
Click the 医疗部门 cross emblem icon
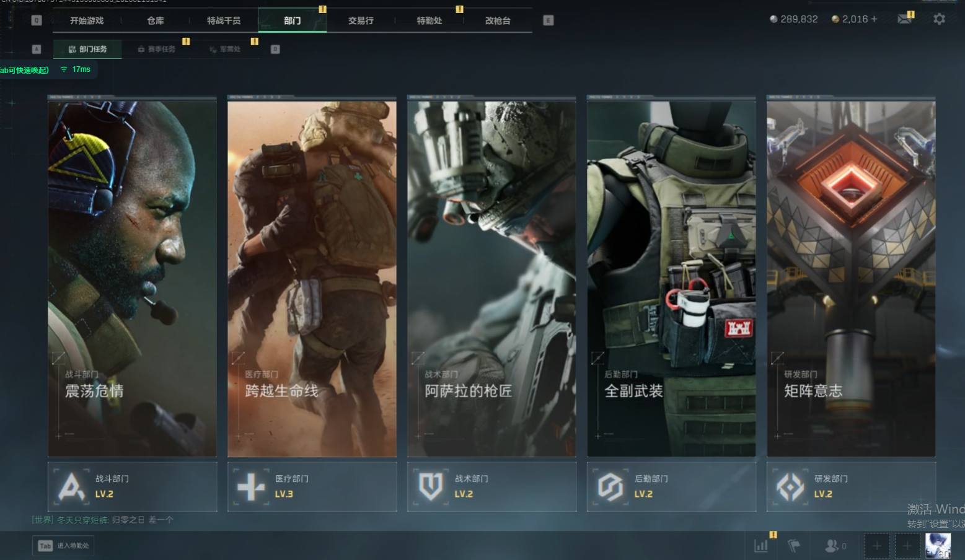coord(251,487)
